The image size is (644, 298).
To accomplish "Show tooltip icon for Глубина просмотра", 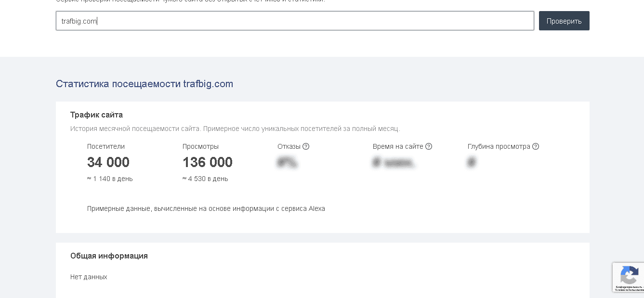I will (x=536, y=146).
